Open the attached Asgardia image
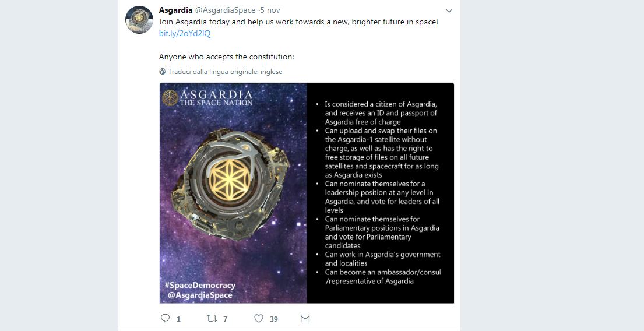The width and height of the screenshot is (644, 331). 307,193
